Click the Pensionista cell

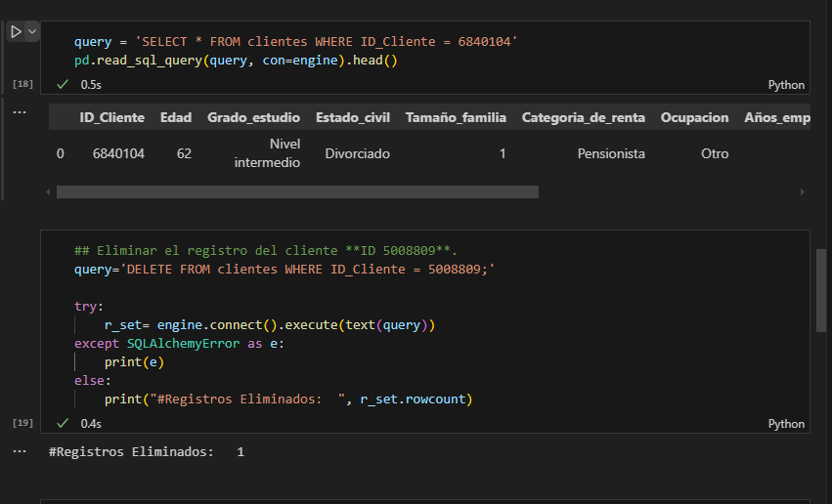611,153
